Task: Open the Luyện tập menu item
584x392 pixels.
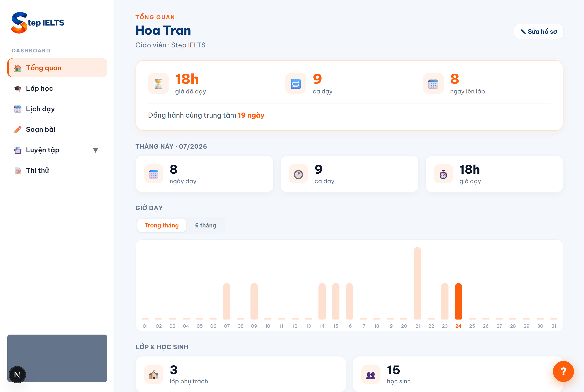Action: click(57, 150)
